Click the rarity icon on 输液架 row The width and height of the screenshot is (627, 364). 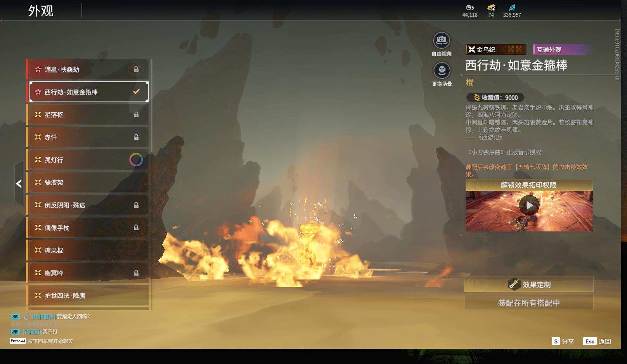click(38, 182)
